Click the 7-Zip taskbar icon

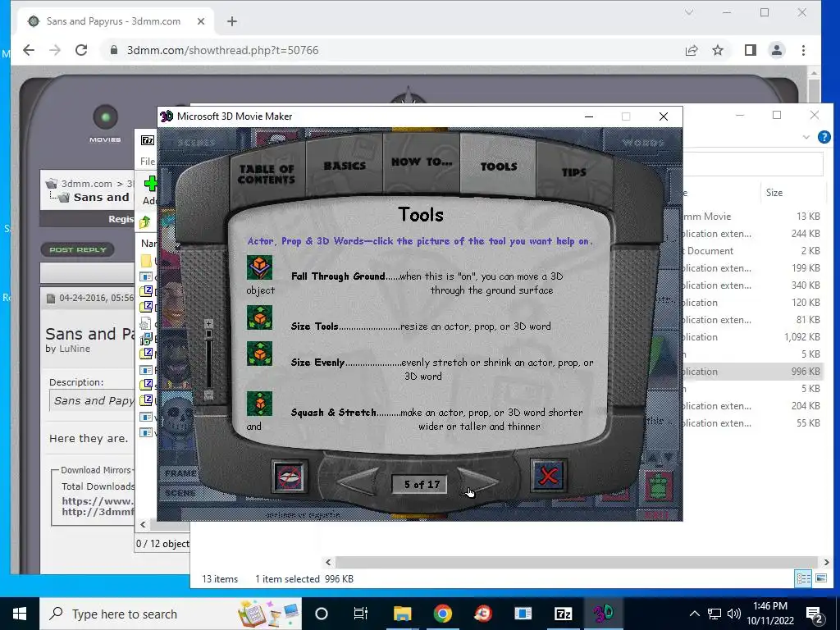tap(563, 614)
